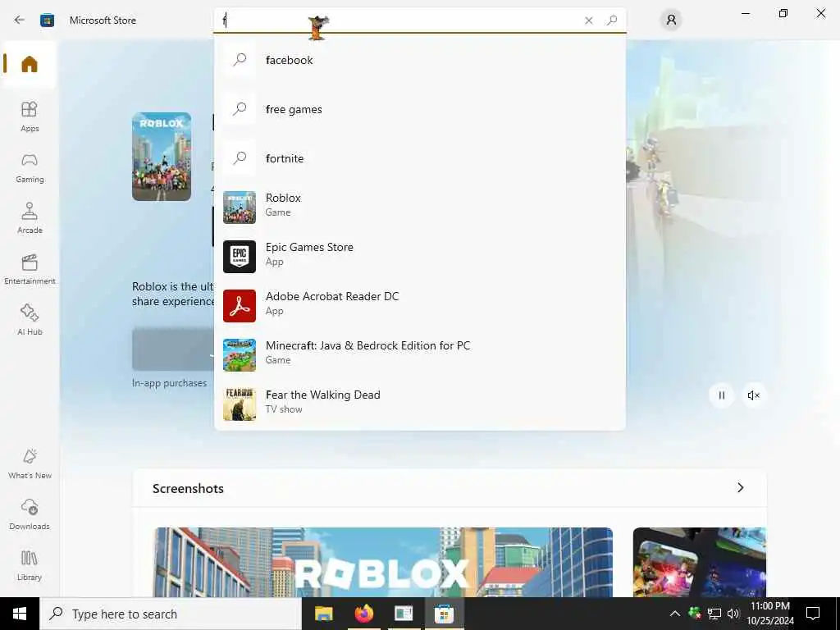Click the 'In-app purchases' label
The image size is (840, 630).
pyautogui.click(x=169, y=383)
